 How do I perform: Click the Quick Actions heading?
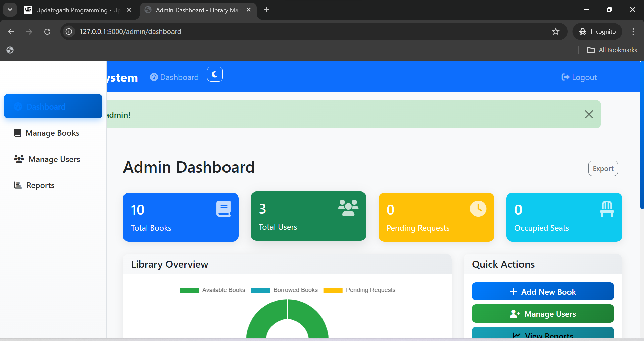(x=503, y=264)
